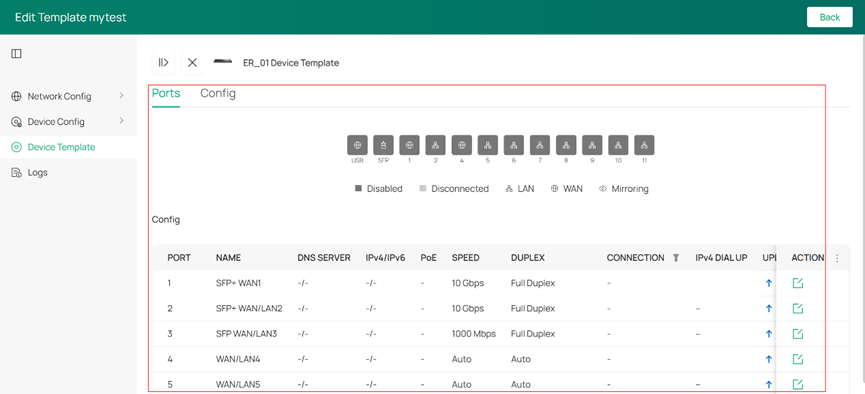Screen dimensions: 865x394
Task: Click the Disconnected legend entry
Action: coord(455,189)
